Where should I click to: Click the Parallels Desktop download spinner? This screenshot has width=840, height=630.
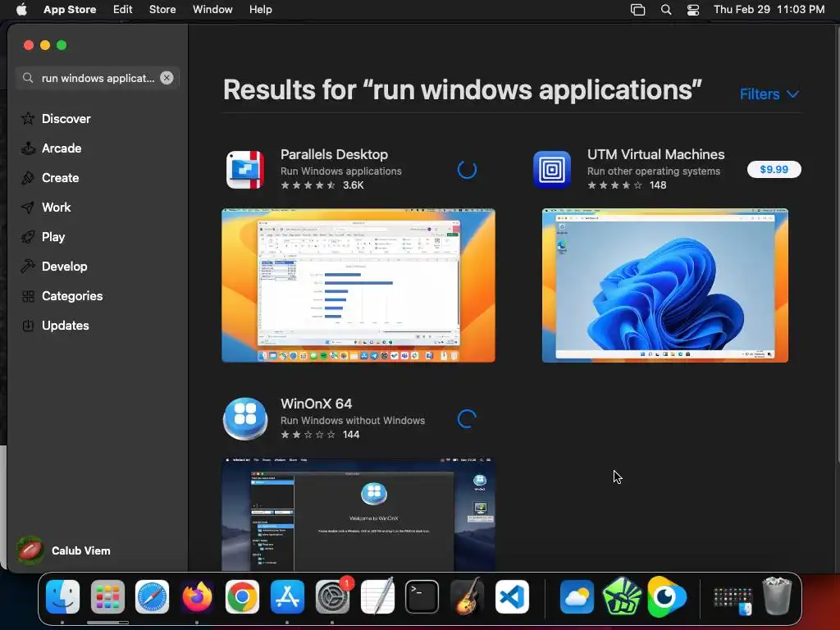467,170
